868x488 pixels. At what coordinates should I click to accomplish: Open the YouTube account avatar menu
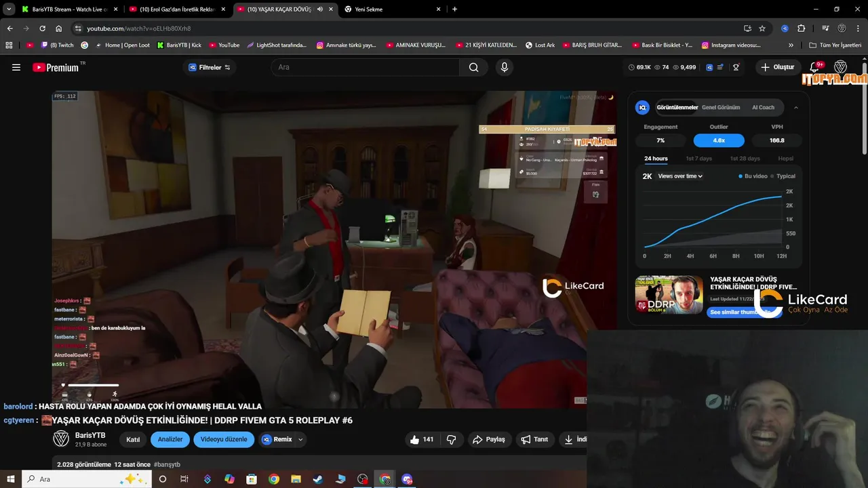tap(840, 67)
